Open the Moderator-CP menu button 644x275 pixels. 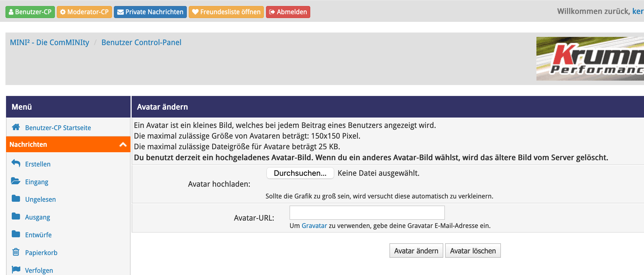84,12
